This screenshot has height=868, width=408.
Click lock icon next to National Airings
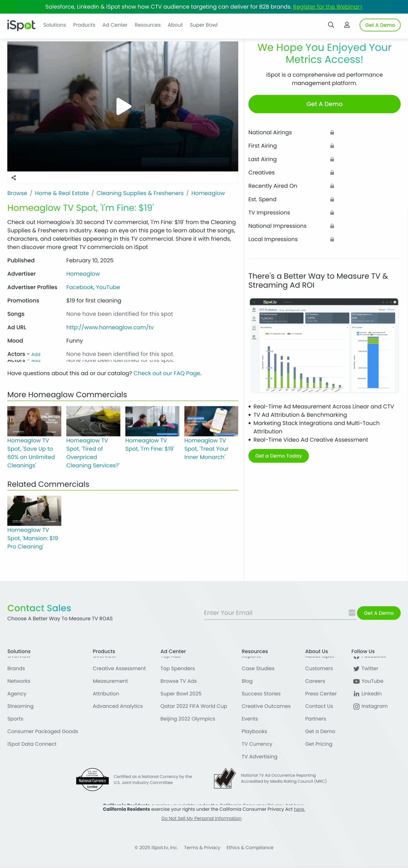[x=332, y=133]
